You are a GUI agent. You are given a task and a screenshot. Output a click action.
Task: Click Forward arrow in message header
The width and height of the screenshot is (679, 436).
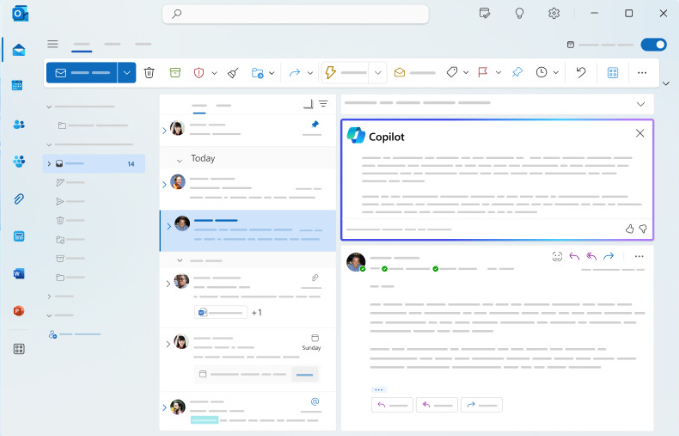point(608,256)
